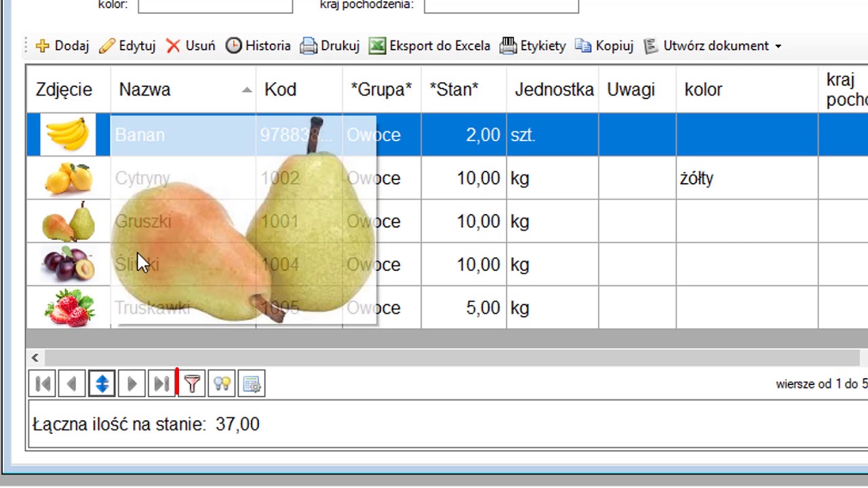868x488 pixels.
Task: Click the 10,00 cell in the Cytryny row
Action: pos(464,178)
